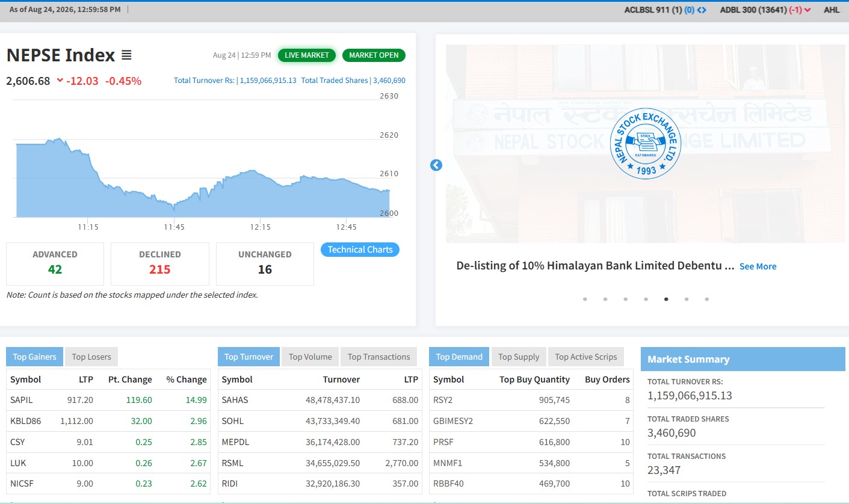
Task: Select the first news carousel dot
Action: coord(585,299)
